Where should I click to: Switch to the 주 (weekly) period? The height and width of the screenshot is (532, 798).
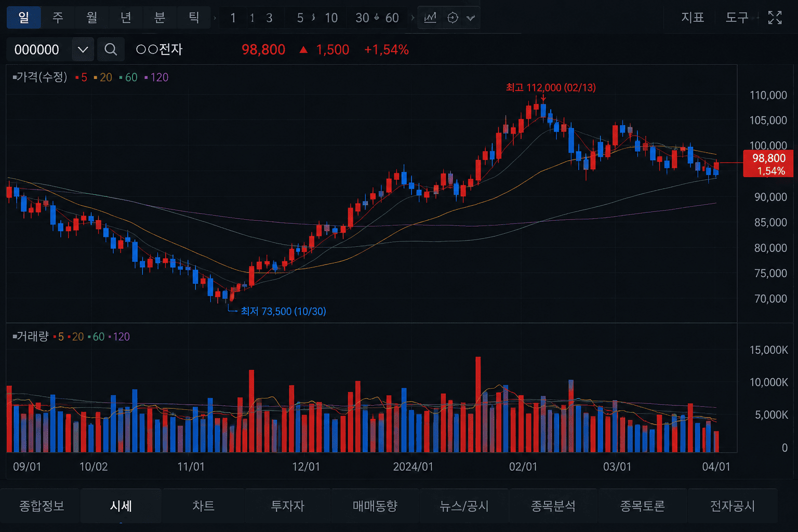pyautogui.click(x=58, y=18)
